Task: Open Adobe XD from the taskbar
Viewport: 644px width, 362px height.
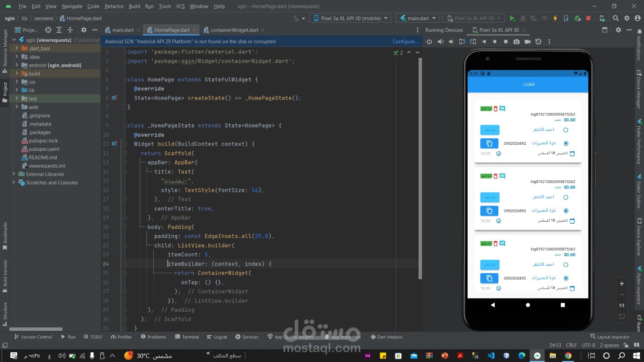Action: click(x=367, y=356)
